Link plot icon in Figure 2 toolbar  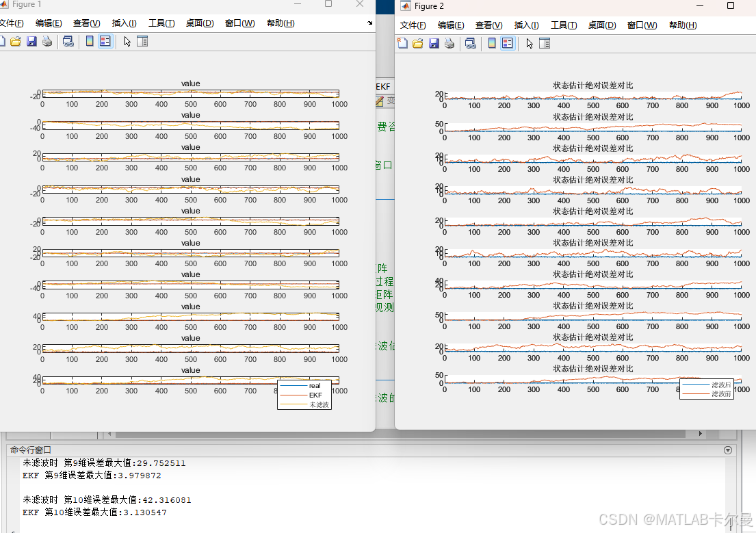coord(471,43)
